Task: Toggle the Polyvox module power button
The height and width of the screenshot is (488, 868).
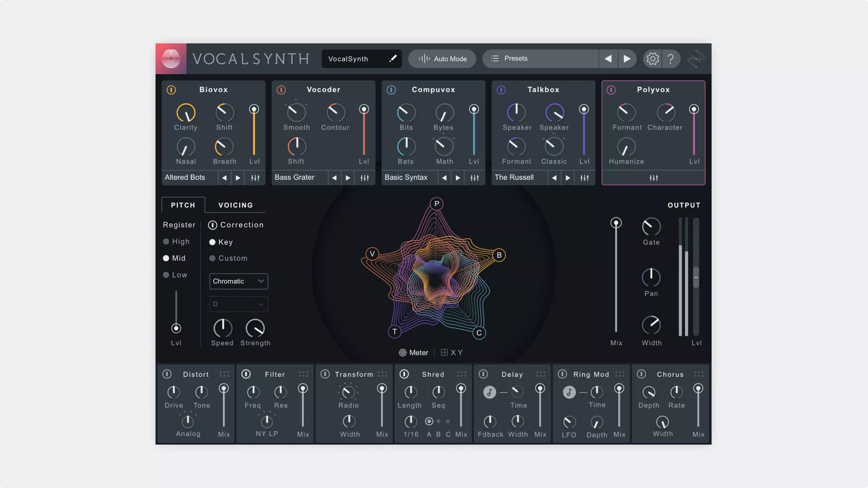Action: click(611, 90)
